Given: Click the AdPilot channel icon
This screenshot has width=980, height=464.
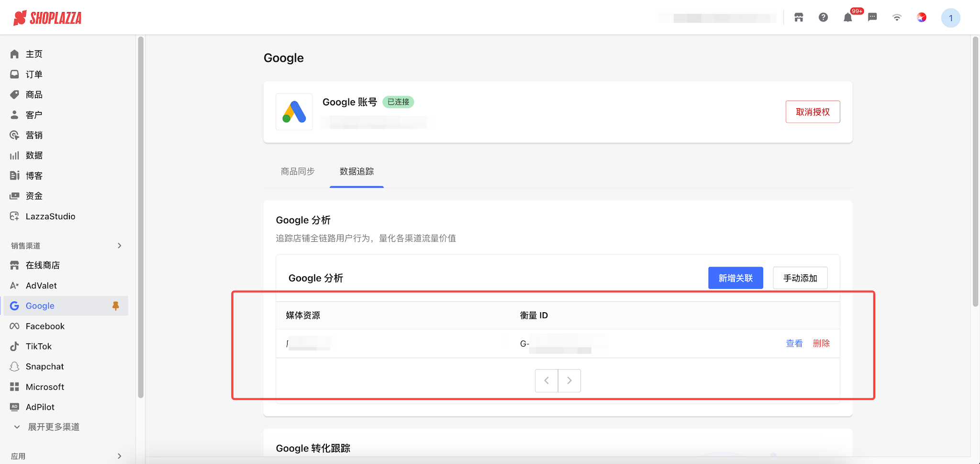Looking at the screenshot, I should [14, 407].
